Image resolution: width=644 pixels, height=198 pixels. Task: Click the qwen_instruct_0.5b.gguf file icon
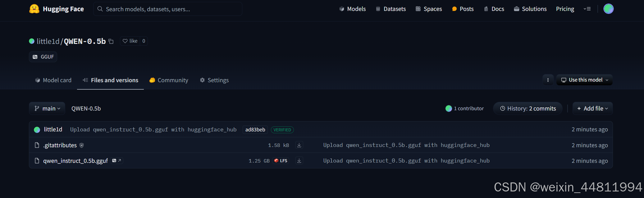[x=37, y=161]
